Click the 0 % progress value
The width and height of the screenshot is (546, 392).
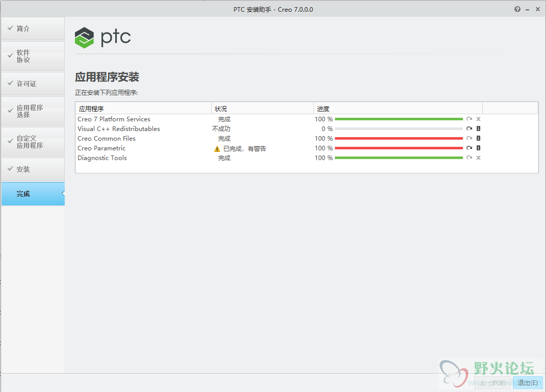pos(327,129)
